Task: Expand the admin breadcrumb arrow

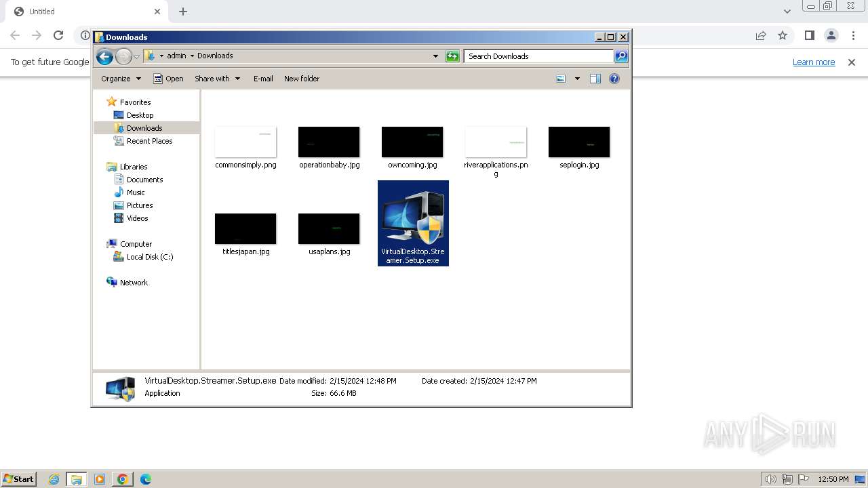Action: [x=192, y=56]
